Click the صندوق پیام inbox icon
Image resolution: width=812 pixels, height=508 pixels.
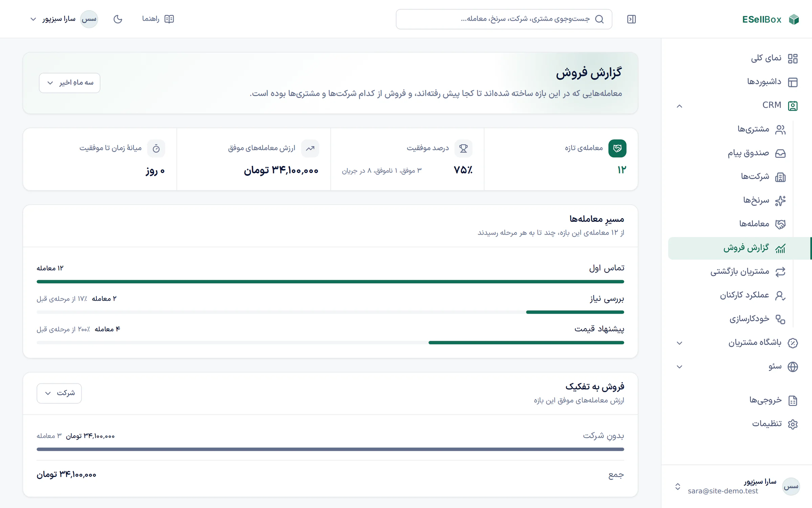pos(780,153)
